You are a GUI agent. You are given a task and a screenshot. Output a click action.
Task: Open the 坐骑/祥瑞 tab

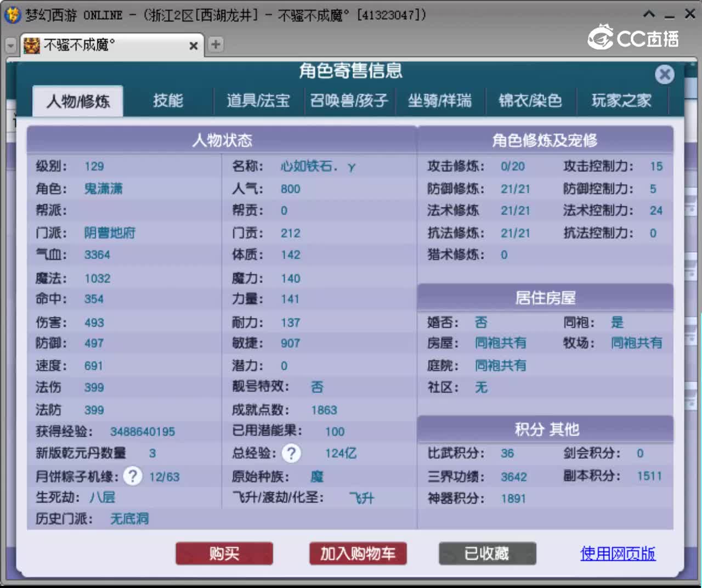tap(440, 100)
